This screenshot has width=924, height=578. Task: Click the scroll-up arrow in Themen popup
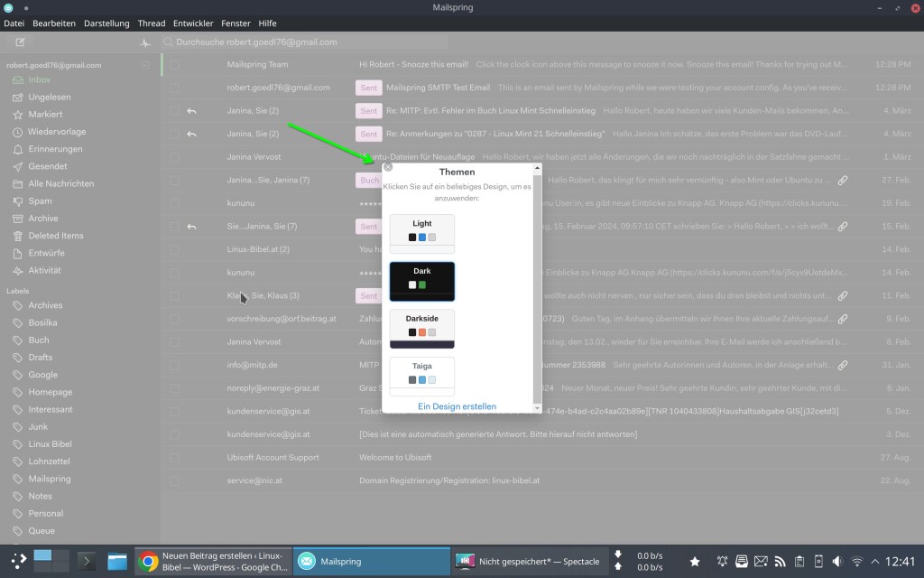(x=537, y=169)
